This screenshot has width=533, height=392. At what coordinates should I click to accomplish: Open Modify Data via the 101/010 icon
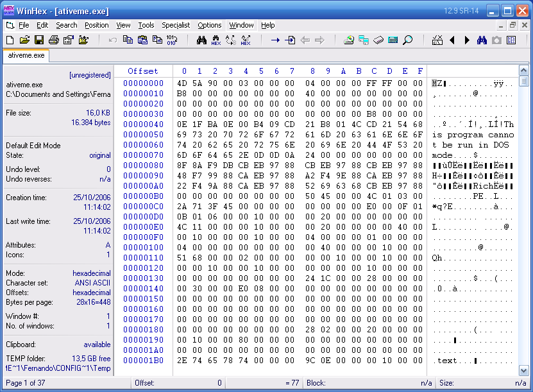[x=172, y=40]
